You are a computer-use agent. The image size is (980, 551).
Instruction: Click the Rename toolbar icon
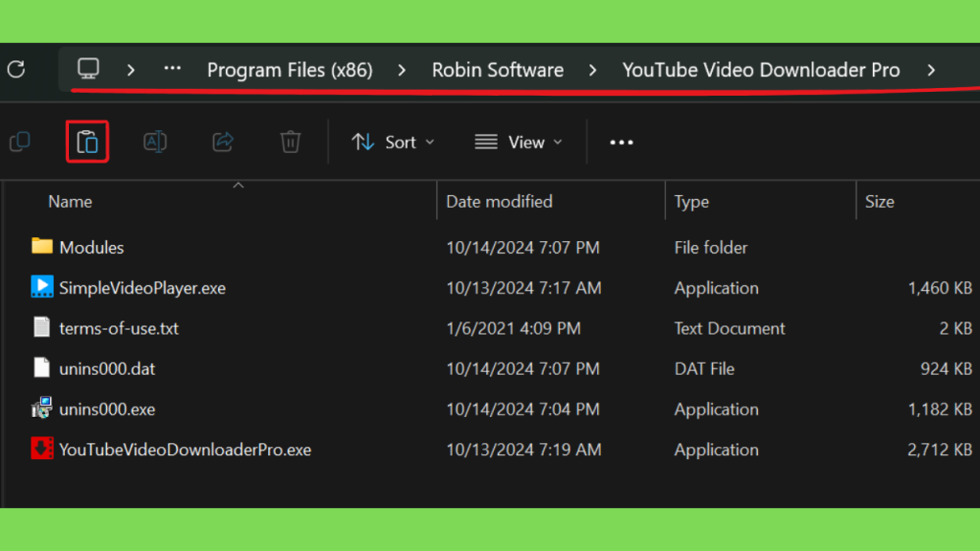[x=155, y=142]
